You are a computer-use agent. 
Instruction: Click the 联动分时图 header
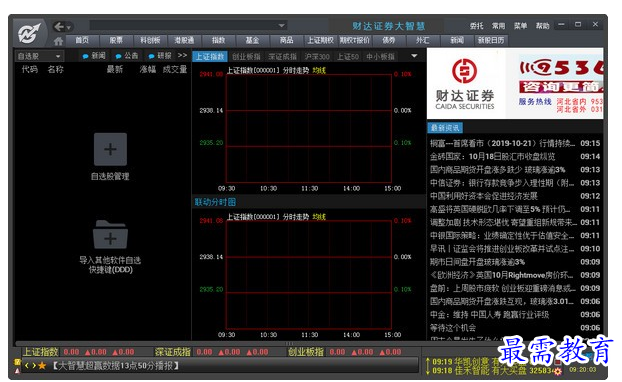point(215,202)
